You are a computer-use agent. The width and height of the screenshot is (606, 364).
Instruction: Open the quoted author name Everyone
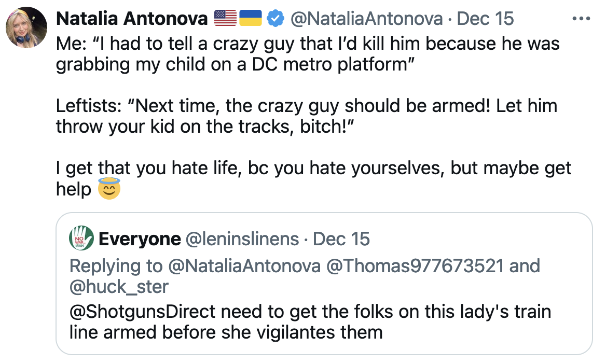coord(139,239)
